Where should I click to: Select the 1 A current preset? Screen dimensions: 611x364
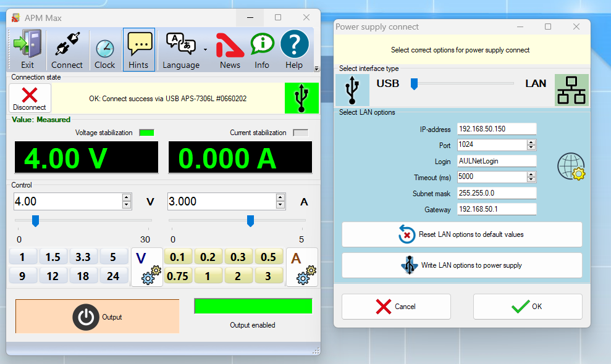point(208,276)
